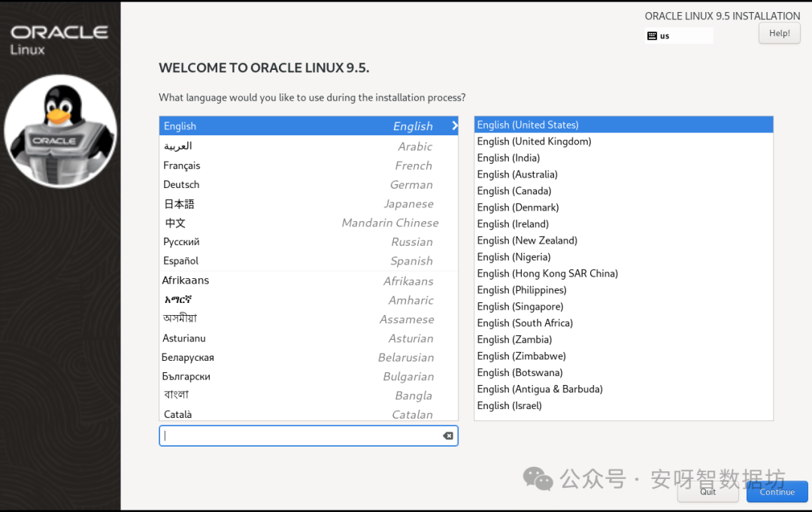Select Català language row
Screen dimensions: 812x512
(309, 414)
